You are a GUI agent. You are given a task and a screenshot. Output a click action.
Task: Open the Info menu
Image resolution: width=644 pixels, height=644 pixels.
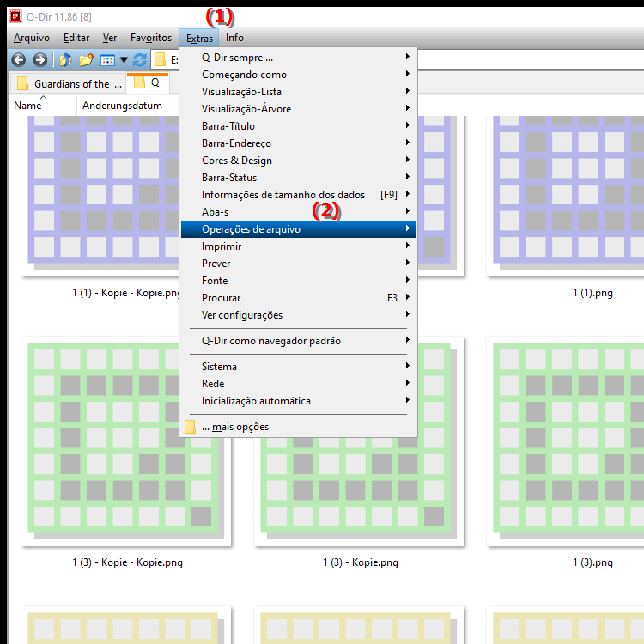pyautogui.click(x=234, y=38)
